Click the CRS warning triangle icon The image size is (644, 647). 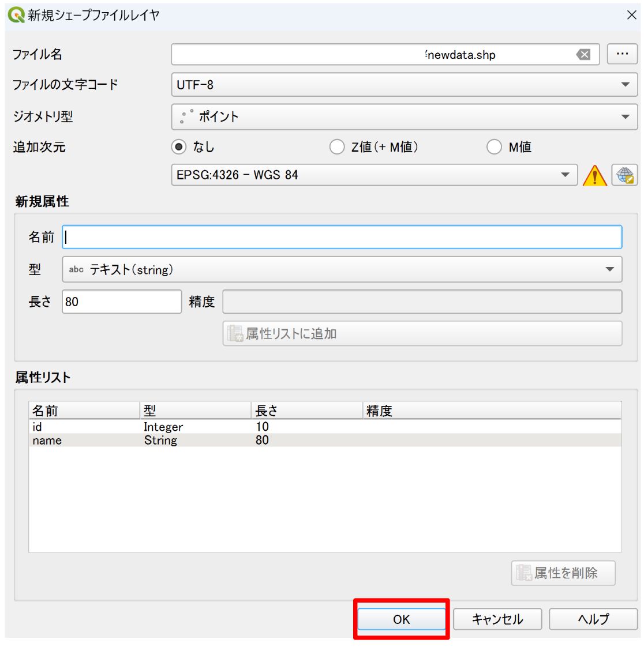[x=594, y=175]
